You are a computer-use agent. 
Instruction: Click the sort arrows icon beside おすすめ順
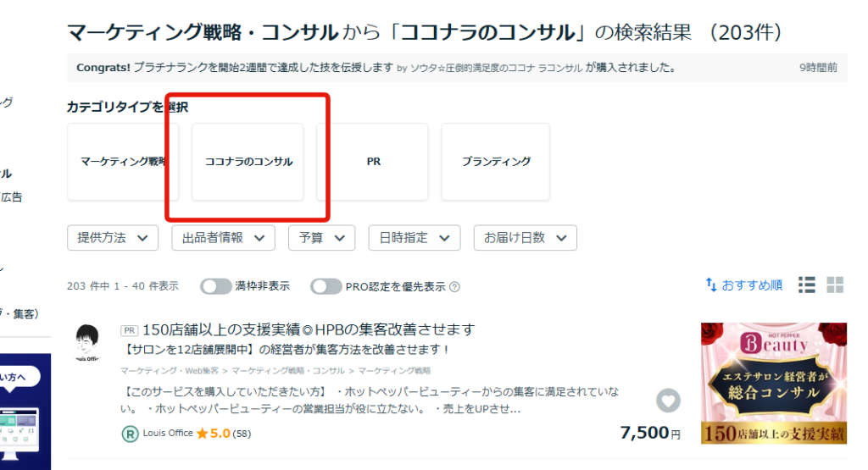click(711, 285)
